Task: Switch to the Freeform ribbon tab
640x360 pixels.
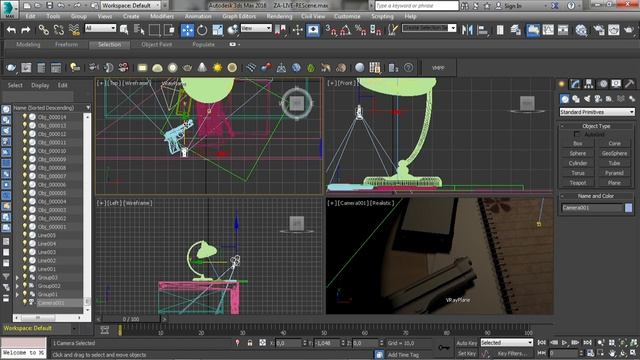Action: coord(66,44)
